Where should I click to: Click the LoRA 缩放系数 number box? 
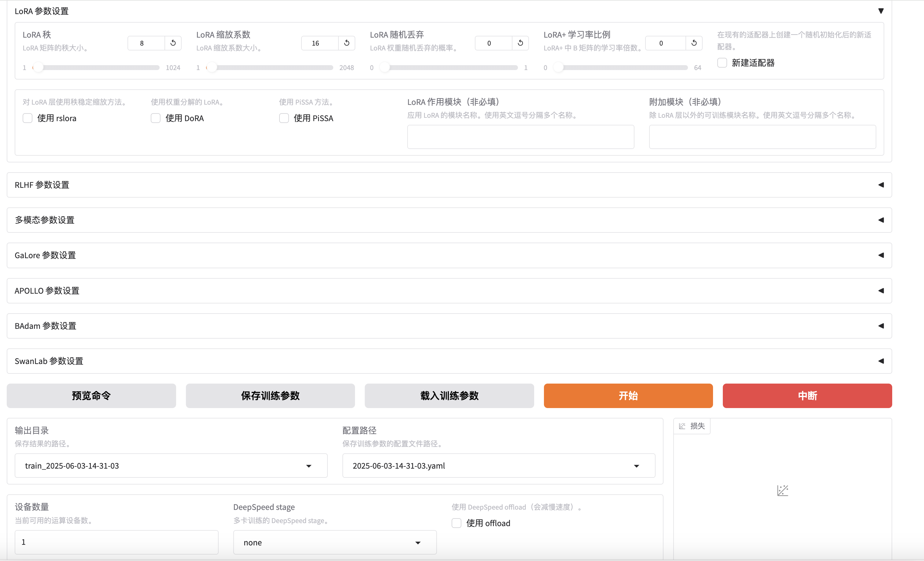click(x=320, y=43)
